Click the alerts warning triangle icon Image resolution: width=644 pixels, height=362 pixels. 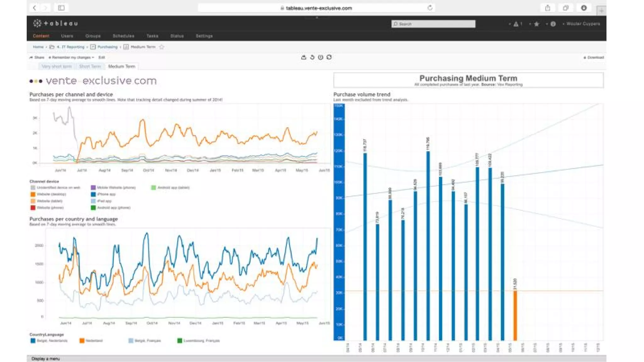(516, 24)
